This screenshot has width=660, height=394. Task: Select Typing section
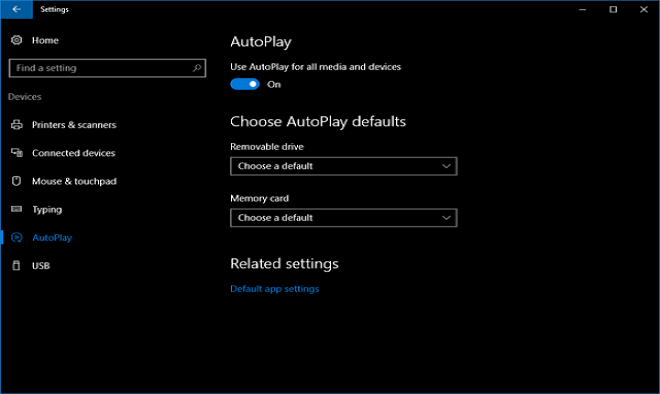(47, 210)
